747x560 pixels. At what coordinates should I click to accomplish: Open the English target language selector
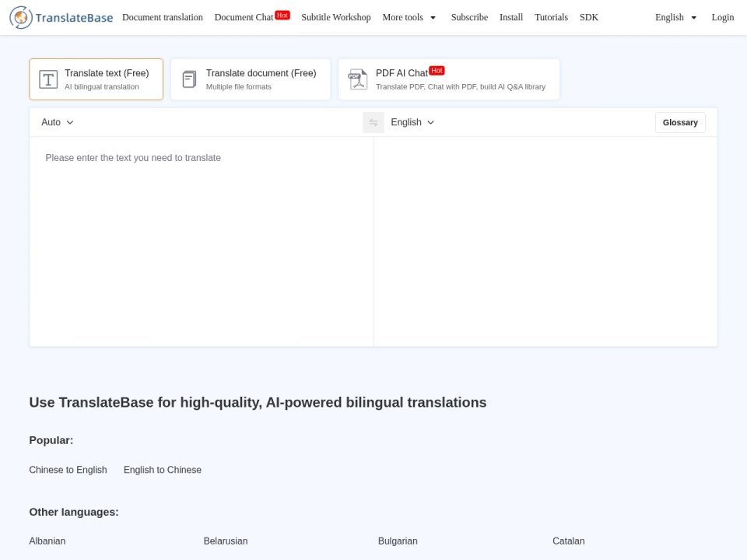coord(412,122)
